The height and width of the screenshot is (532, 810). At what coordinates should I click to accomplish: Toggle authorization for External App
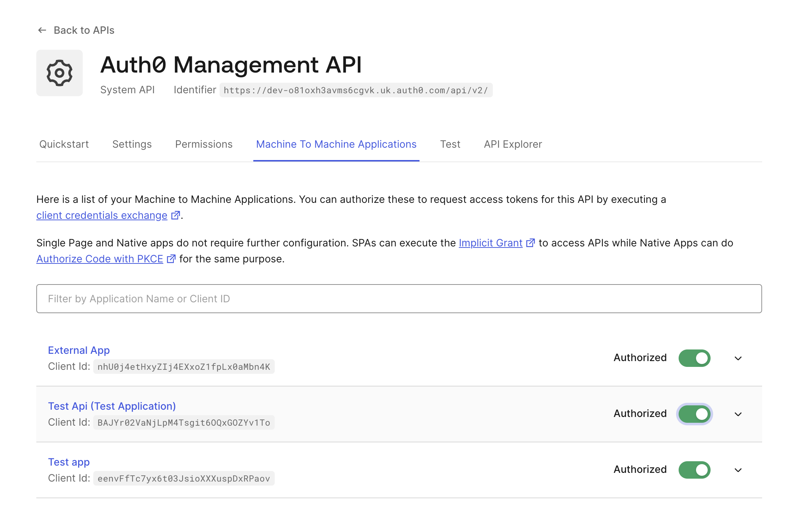[x=694, y=358]
